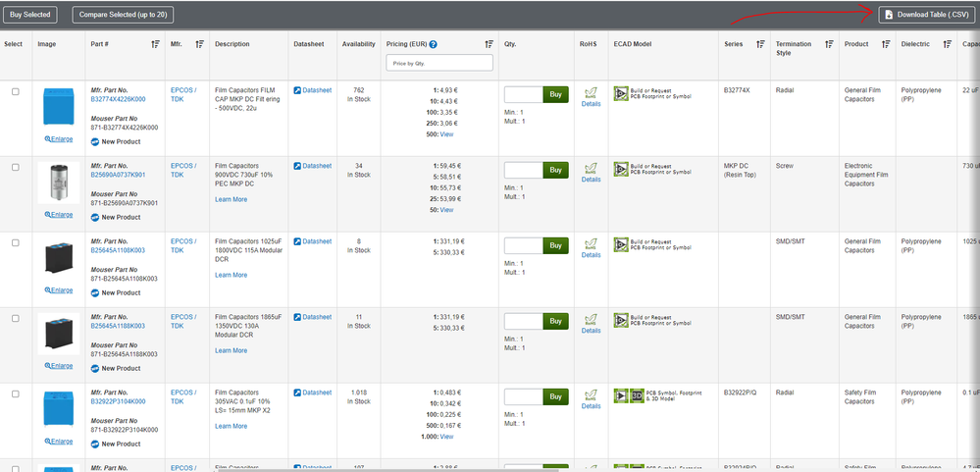Open ECAD model icon for B25645A1108K003
980x472 pixels.
pos(621,245)
